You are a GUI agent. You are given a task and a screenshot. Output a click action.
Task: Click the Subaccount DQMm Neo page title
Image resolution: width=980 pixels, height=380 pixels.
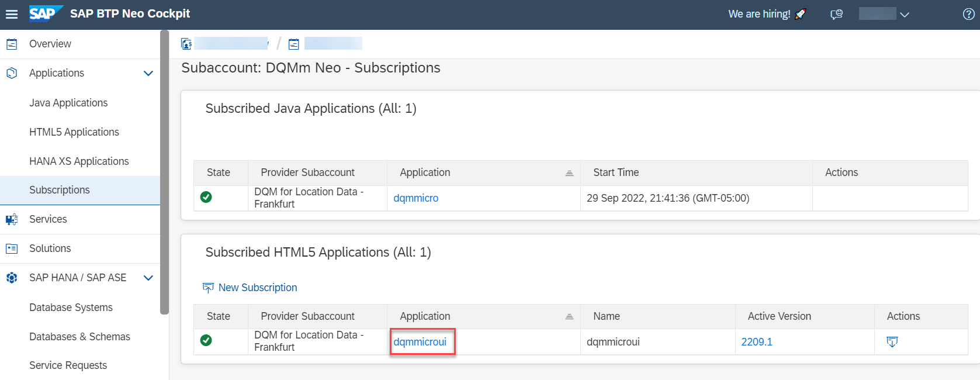point(311,68)
